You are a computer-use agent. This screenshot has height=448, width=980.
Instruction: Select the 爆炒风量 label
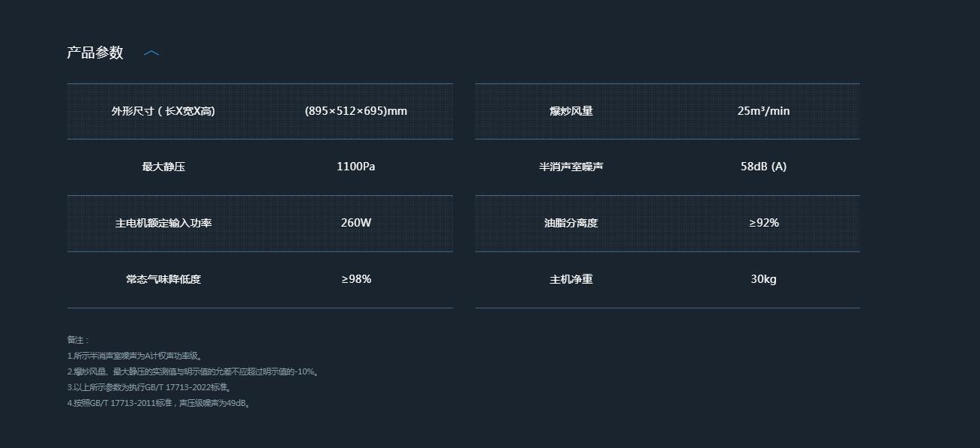point(571,111)
